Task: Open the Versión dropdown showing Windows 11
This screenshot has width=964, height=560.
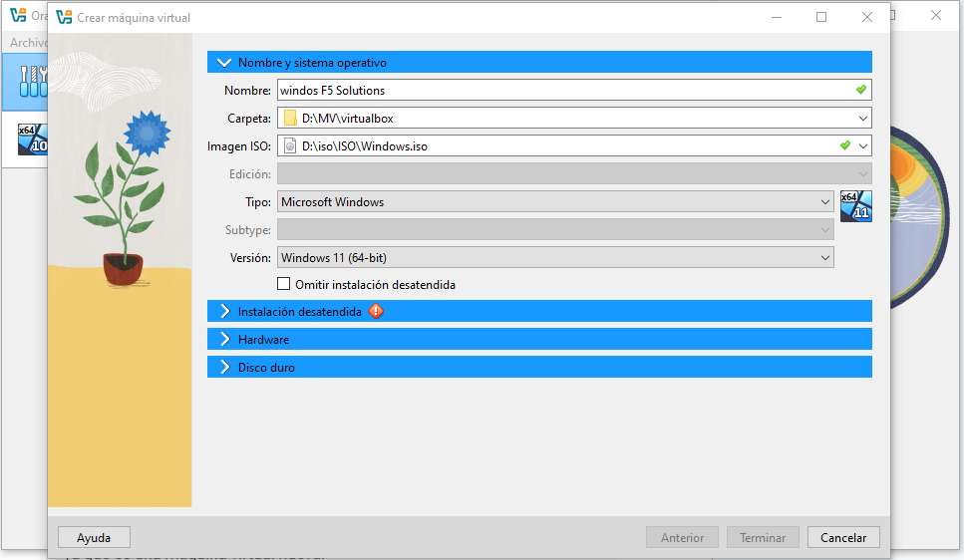Action: pos(555,257)
